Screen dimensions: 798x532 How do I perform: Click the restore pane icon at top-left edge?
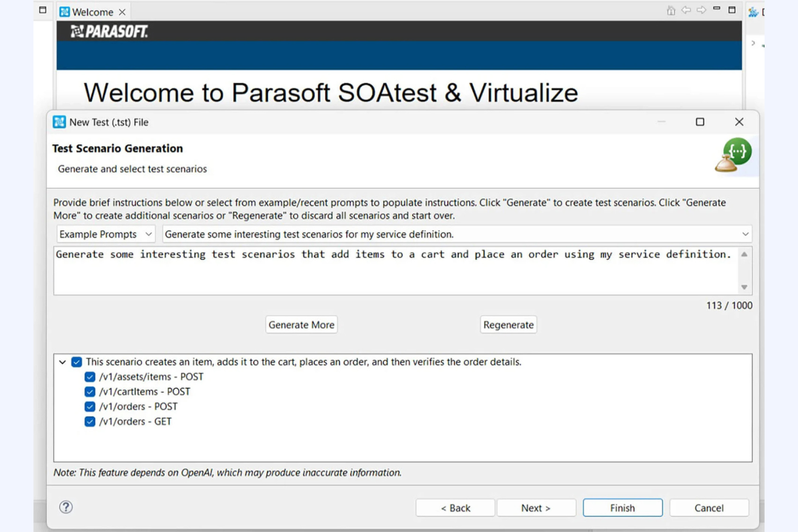(42, 9)
